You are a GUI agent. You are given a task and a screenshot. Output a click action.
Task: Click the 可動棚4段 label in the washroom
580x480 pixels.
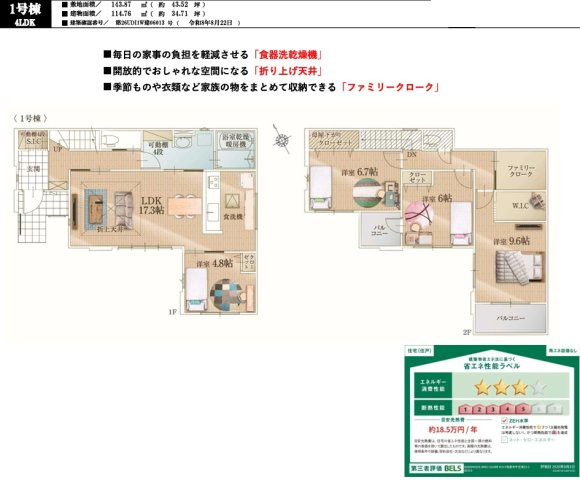click(x=158, y=149)
